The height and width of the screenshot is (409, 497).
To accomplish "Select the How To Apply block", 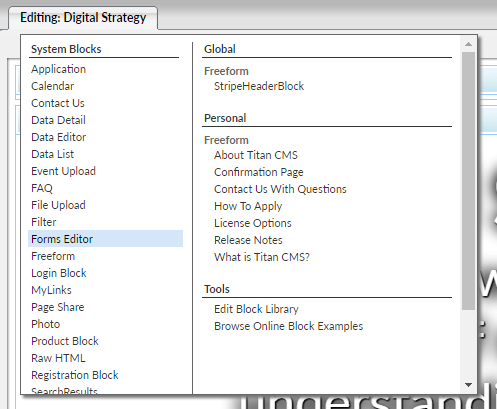I will 248,206.
